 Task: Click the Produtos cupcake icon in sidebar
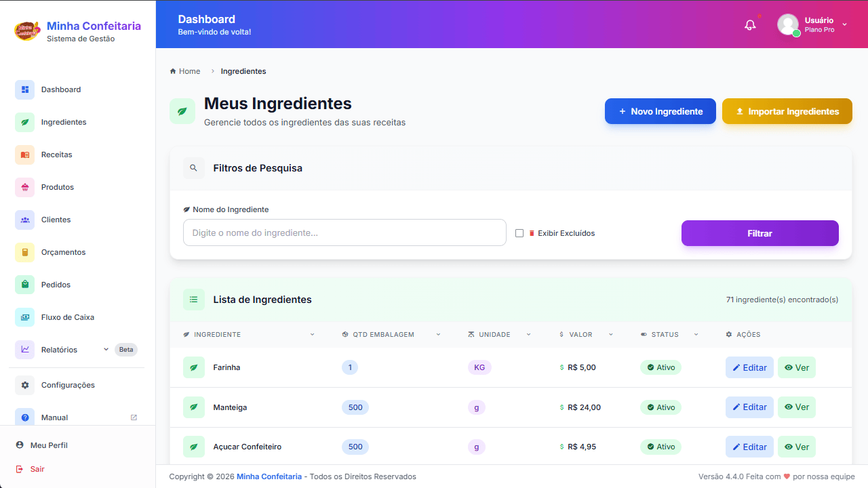25,187
